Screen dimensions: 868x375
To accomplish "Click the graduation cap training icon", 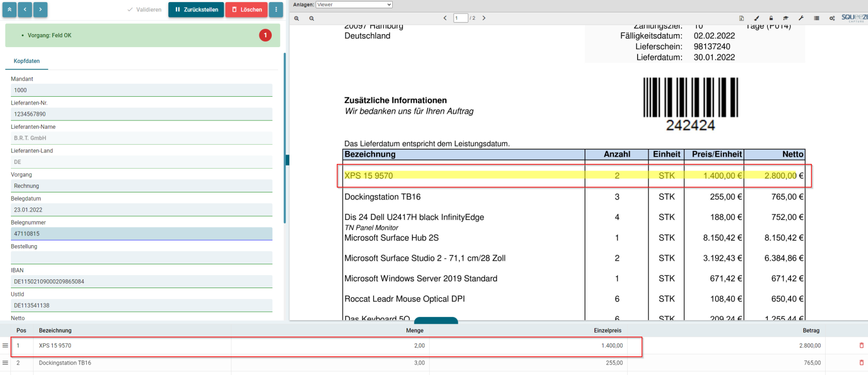I will click(786, 18).
